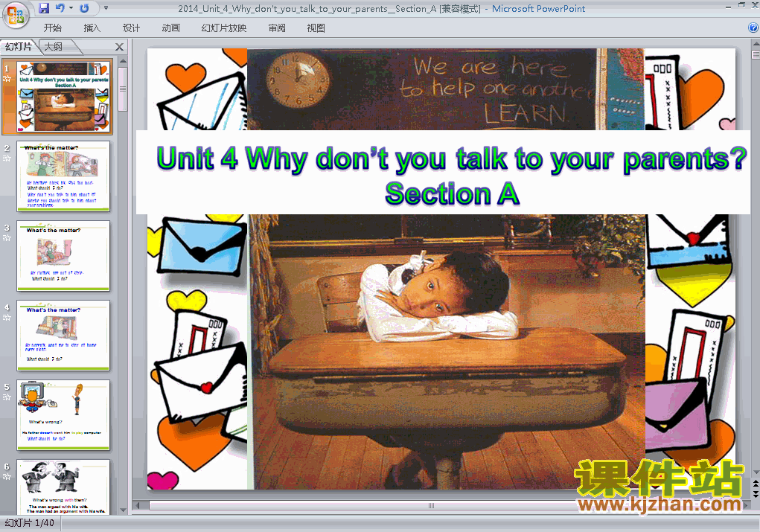Select slide 2 thumbnail
Screen dimensions: 760x532
point(63,176)
